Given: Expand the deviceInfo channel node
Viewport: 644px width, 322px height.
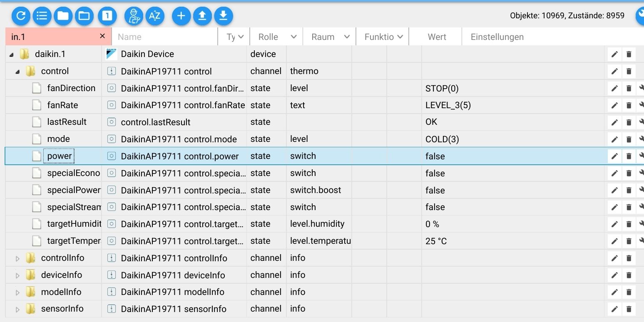Looking at the screenshot, I should [17, 275].
